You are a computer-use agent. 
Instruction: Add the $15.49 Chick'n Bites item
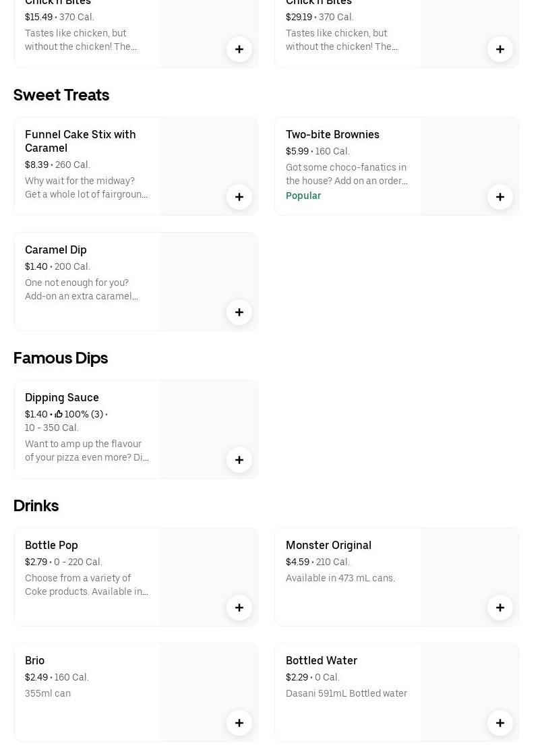(x=239, y=49)
